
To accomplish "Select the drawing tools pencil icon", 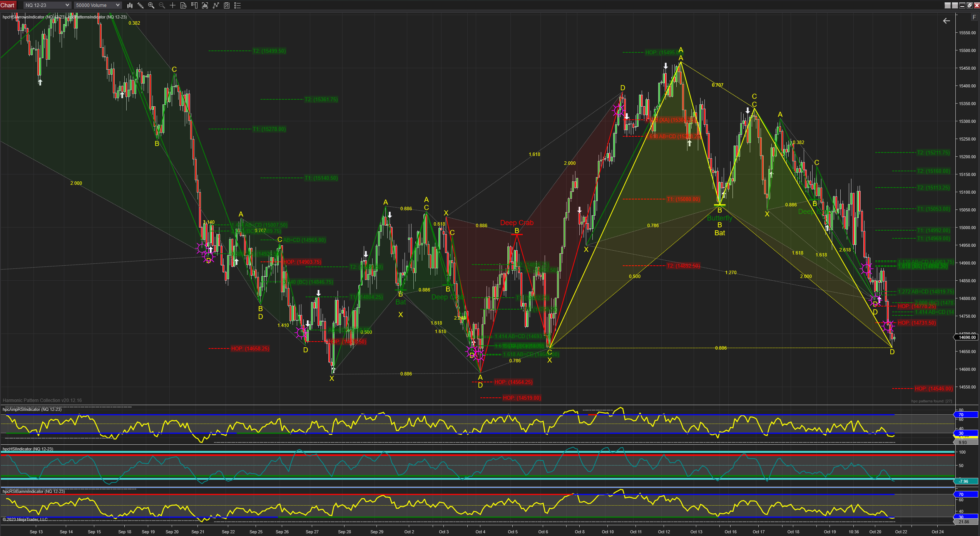I will (x=140, y=5).
